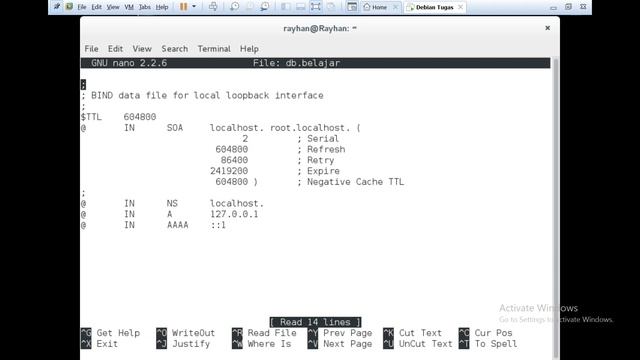
Task: Click the '^O WriteOut' shortcut
Action: (186, 333)
